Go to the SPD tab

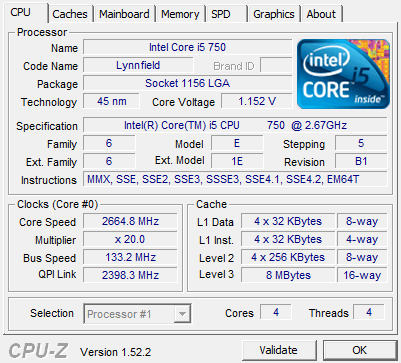226,14
